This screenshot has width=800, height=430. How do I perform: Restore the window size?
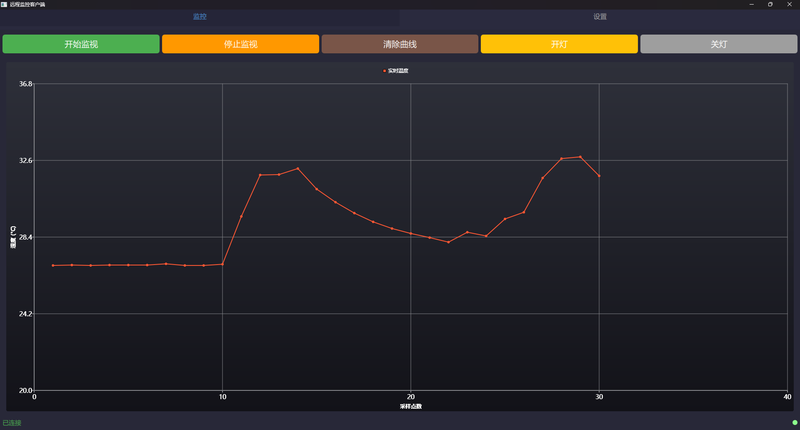[770, 4]
